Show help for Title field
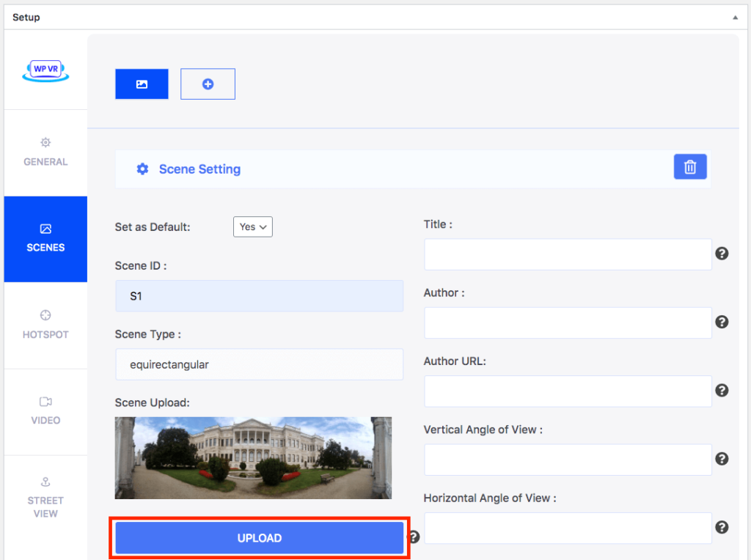Screen dimensions: 751x560 pos(722,254)
